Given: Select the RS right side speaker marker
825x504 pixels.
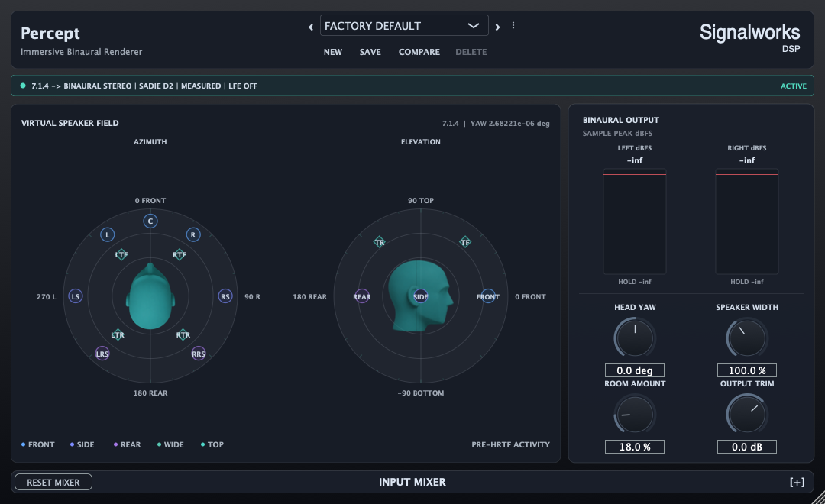Looking at the screenshot, I should 225,296.
